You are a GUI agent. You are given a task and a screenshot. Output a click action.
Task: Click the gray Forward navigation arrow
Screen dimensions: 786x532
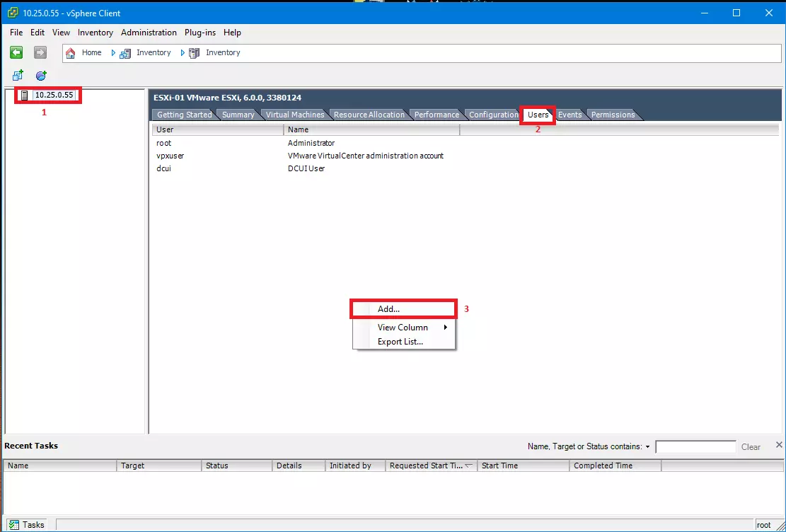(40, 52)
